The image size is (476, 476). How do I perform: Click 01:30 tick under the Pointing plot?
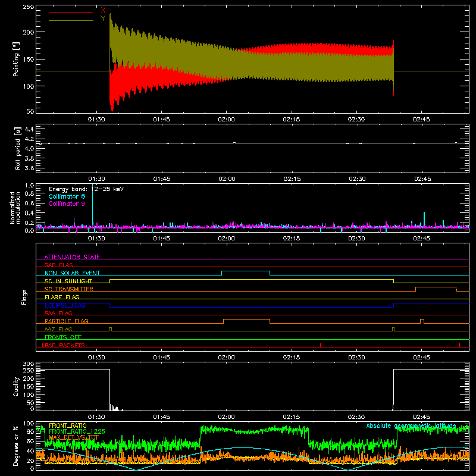click(x=96, y=120)
